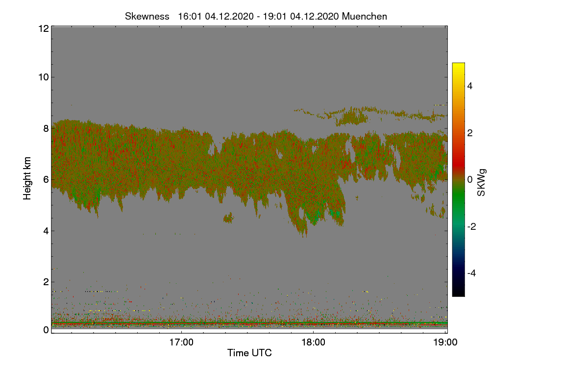Click the yellow top of the colorbar
588x392 pixels.
(458, 66)
